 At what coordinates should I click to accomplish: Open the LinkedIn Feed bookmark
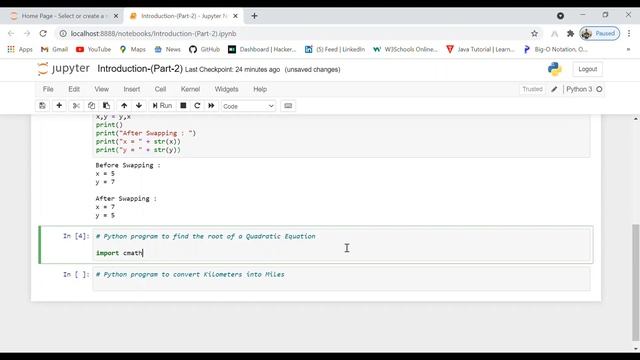tap(335, 49)
